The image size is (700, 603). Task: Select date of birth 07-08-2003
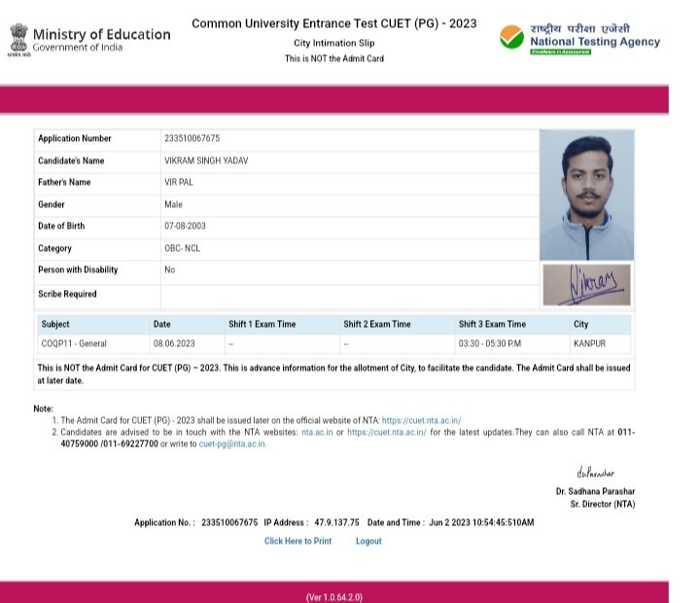(x=185, y=226)
